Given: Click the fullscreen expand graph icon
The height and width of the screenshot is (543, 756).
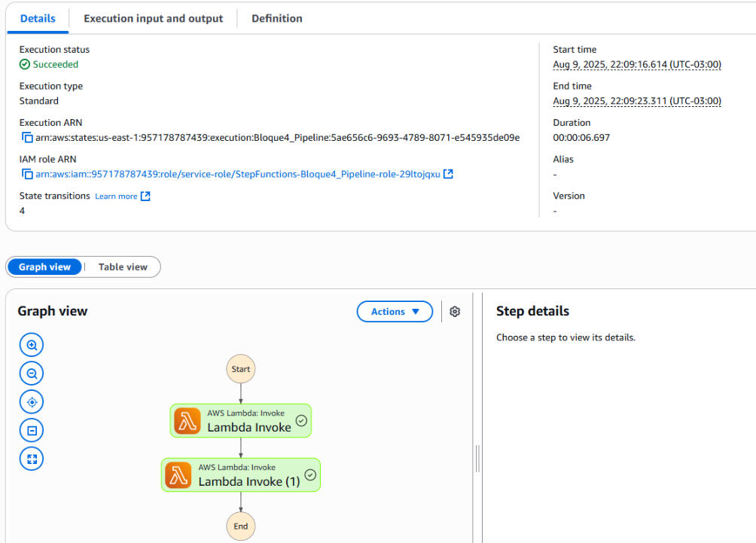Looking at the screenshot, I should pos(32,459).
